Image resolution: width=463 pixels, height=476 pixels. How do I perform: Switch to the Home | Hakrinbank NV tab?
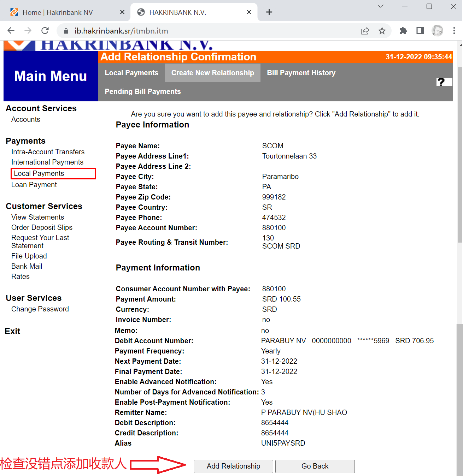click(x=58, y=12)
